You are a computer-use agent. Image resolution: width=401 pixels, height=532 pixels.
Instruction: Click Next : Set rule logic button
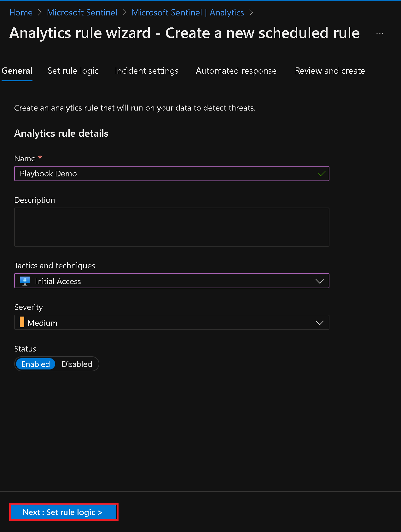pos(63,512)
